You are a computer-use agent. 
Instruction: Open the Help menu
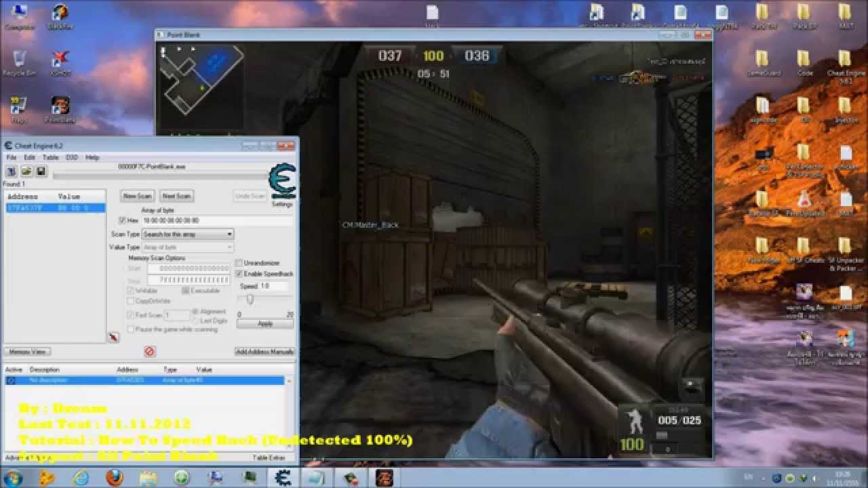[x=92, y=157]
